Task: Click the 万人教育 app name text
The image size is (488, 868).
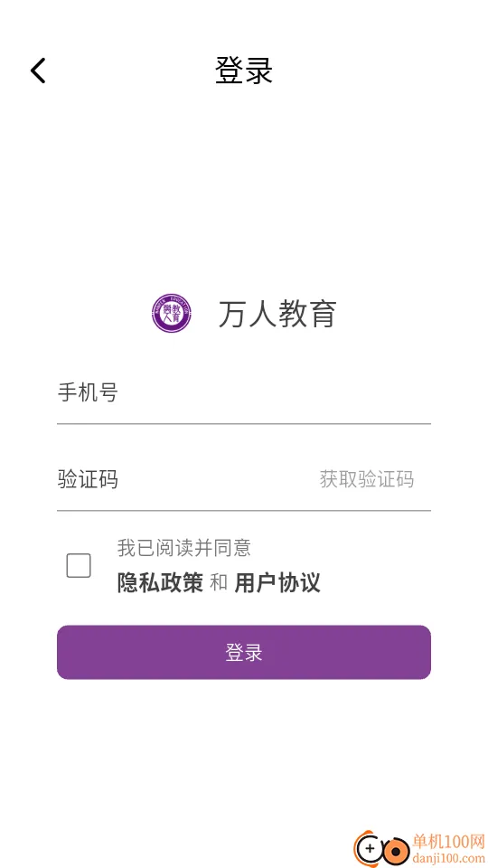Action: point(277,314)
